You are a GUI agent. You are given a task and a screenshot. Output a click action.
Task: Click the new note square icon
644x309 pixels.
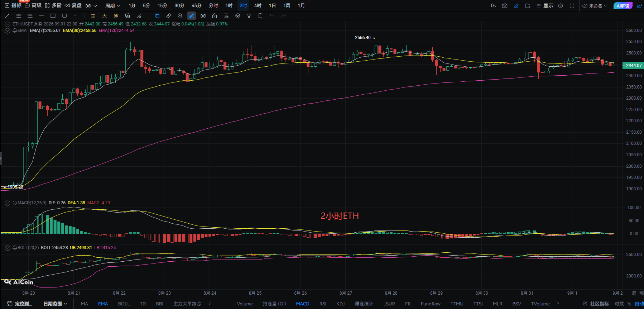coord(528,6)
